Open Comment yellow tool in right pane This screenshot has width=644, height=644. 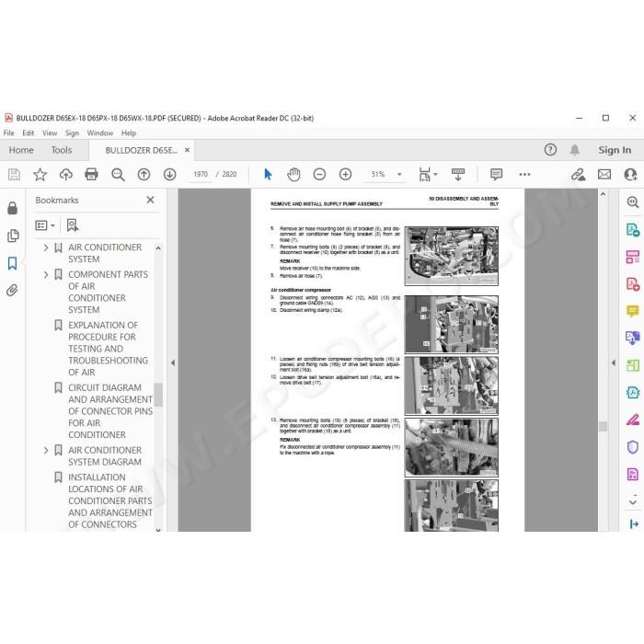(x=633, y=311)
